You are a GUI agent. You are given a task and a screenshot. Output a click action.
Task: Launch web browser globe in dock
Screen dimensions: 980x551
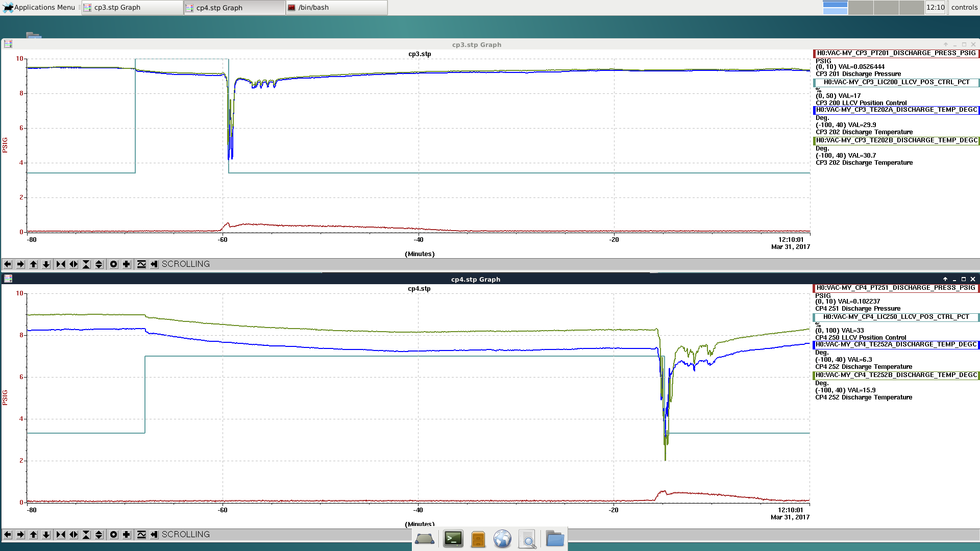[x=502, y=539]
